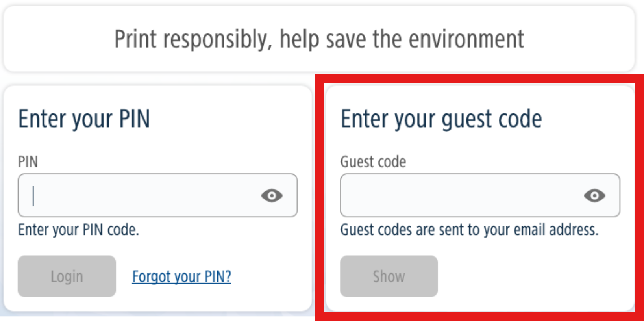This screenshot has height=321, width=644.
Task: Click the 'PIN' label above the field
Action: point(28,162)
